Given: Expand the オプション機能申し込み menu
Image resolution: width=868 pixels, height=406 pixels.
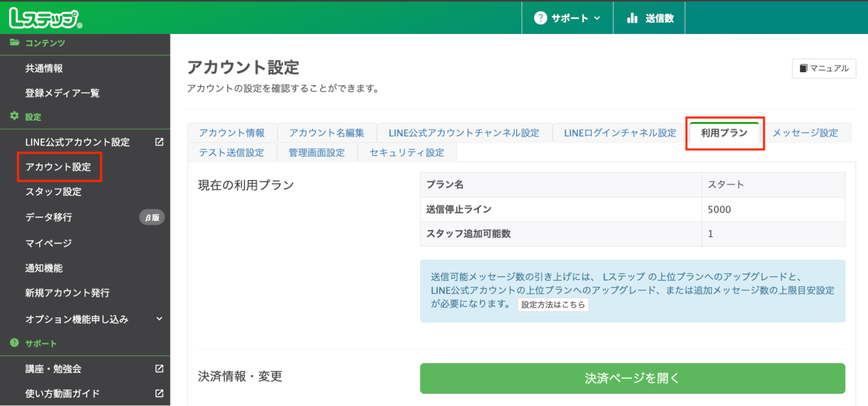Looking at the screenshot, I should click(159, 319).
